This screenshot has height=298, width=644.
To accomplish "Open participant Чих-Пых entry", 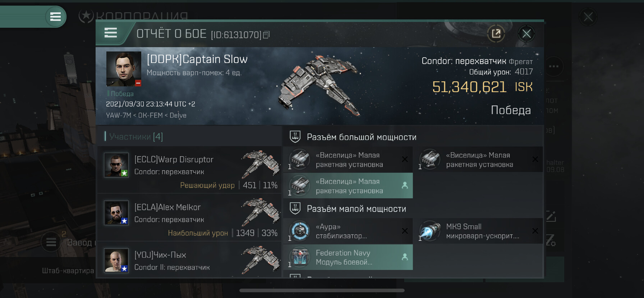I will click(x=189, y=260).
